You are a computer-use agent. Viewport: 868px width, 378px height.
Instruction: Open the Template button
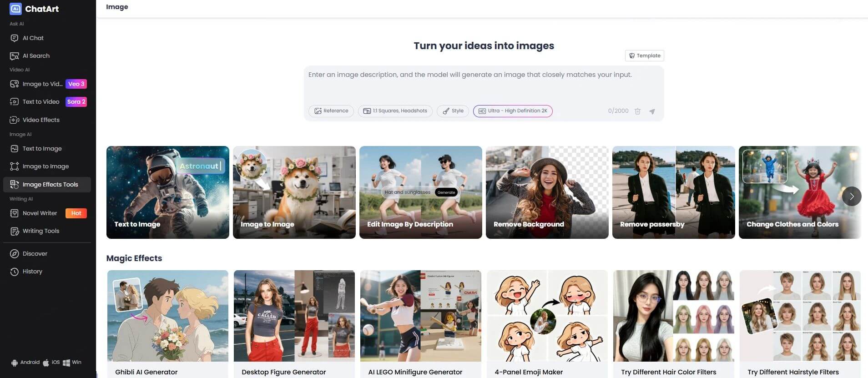coord(645,55)
